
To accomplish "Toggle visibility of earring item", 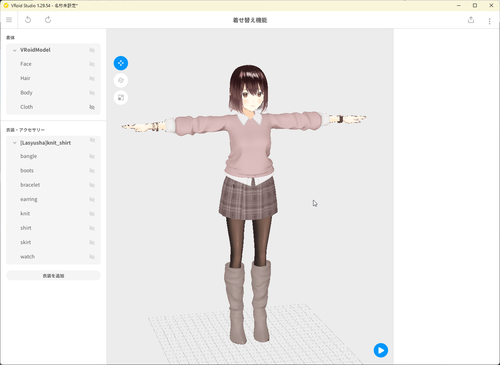I will [x=92, y=199].
